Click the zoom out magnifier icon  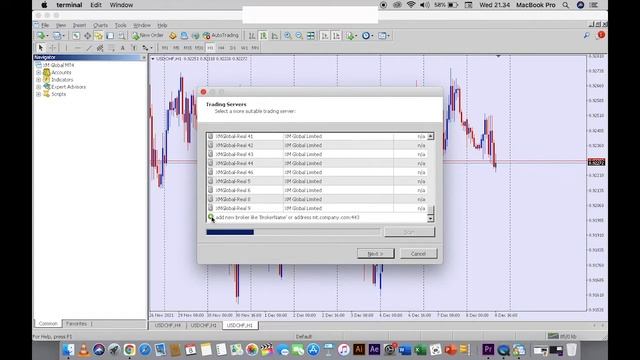coord(299,36)
